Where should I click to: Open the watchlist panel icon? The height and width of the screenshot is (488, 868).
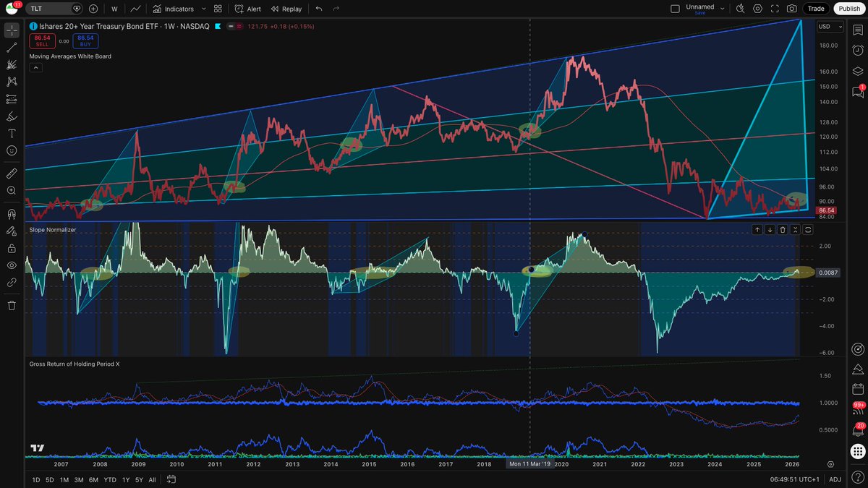click(858, 30)
